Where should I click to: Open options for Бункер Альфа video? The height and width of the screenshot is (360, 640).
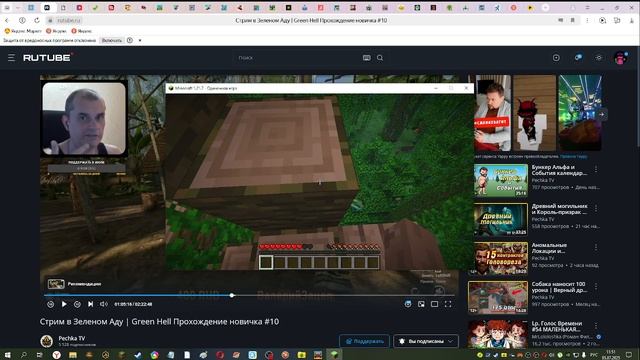tap(596, 169)
